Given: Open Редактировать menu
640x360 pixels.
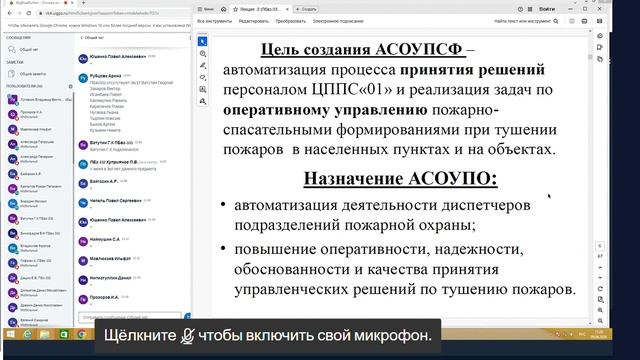Looking at the screenshot, I should 253,21.
